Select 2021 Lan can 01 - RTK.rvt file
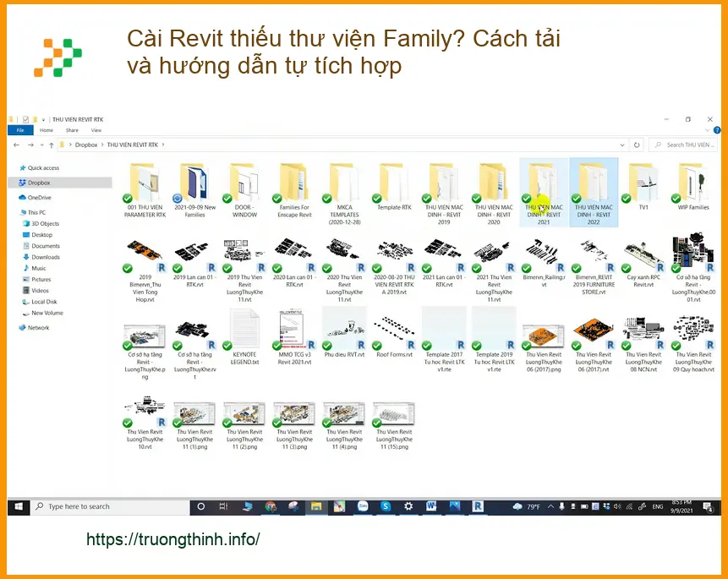728x579 pixels. pyautogui.click(x=444, y=263)
